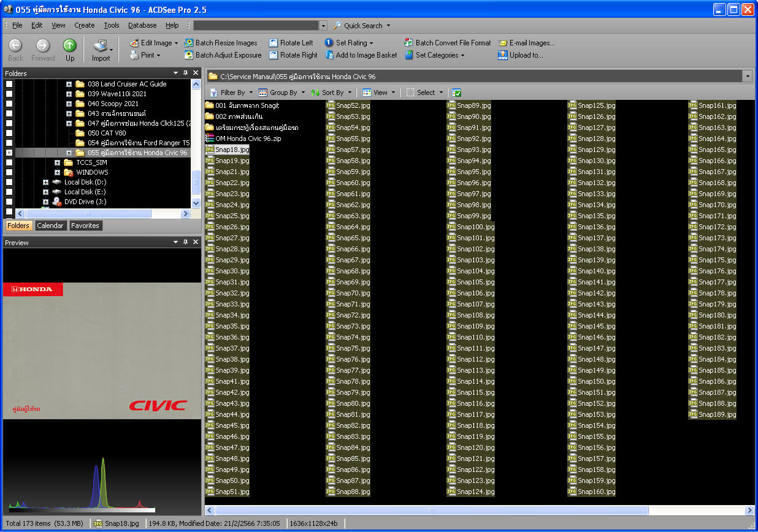Viewport: 758px width, 532px height.
Task: Pin the Folders pane
Action: tap(186, 73)
